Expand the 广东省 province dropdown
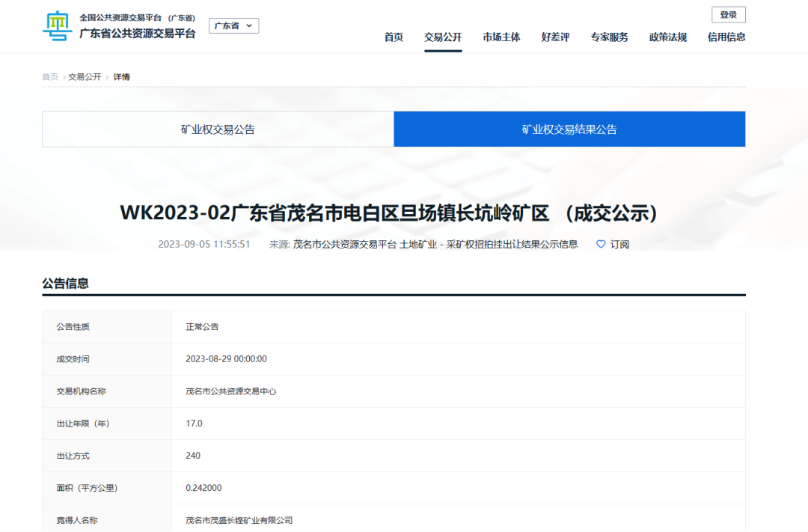This screenshot has width=808, height=532. 233,26
